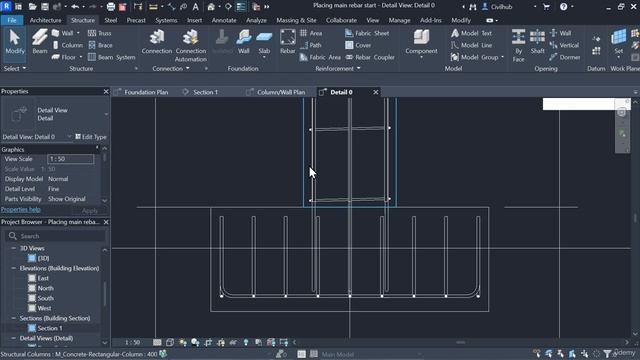Image resolution: width=640 pixels, height=360 pixels.
Task: Select the Rebar Coupler tool
Action: [x=370, y=57]
